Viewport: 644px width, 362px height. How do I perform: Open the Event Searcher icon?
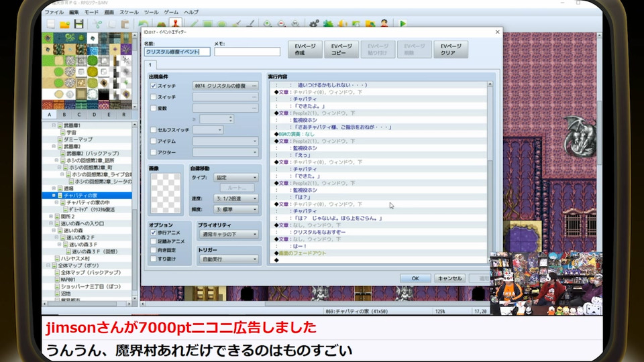pyautogui.click(x=356, y=24)
